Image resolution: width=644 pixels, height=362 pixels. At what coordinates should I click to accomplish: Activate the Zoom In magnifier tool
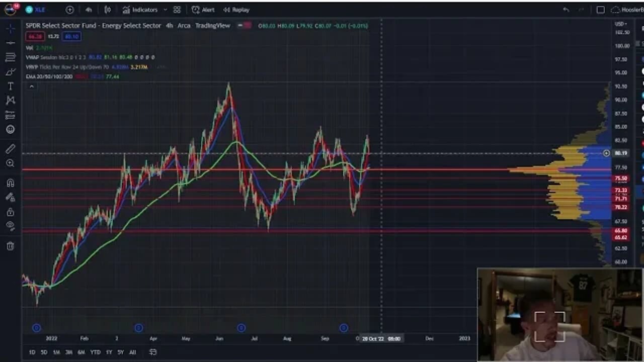pyautogui.click(x=10, y=163)
